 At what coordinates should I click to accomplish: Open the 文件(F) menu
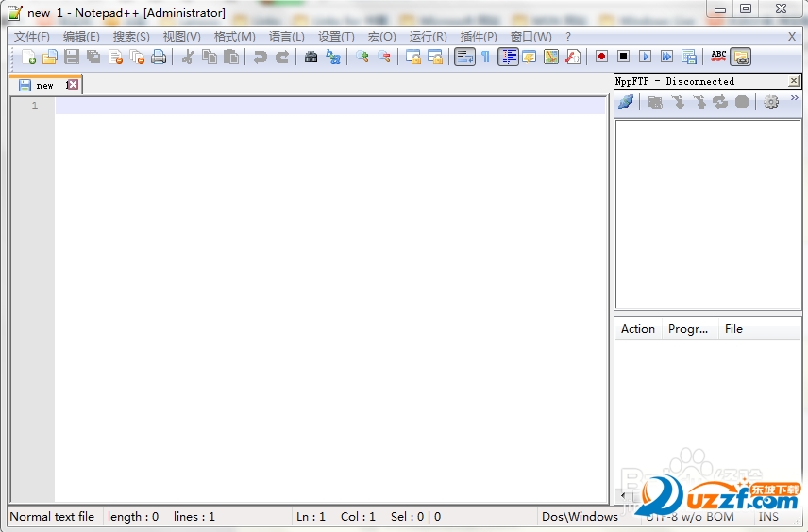[x=31, y=37]
